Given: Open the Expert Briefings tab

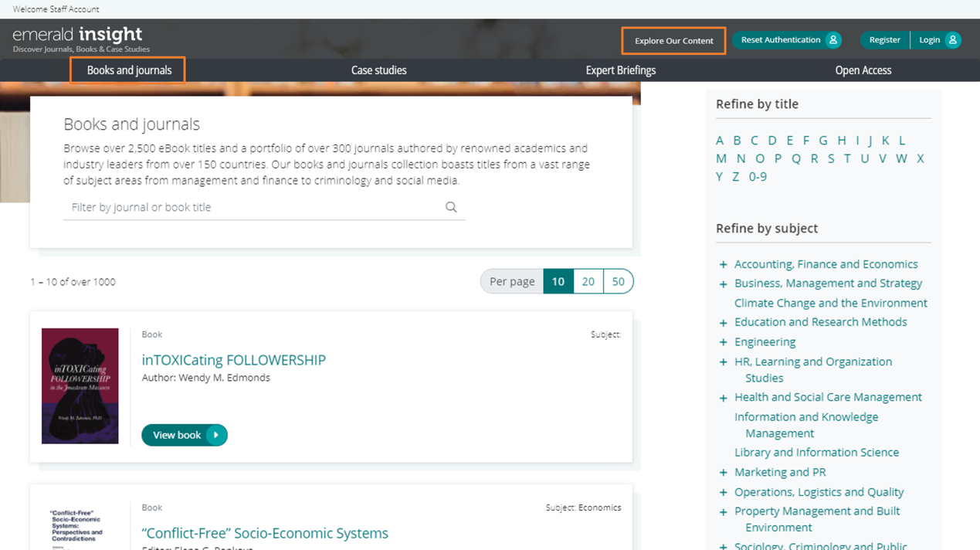Looking at the screenshot, I should pyautogui.click(x=621, y=70).
